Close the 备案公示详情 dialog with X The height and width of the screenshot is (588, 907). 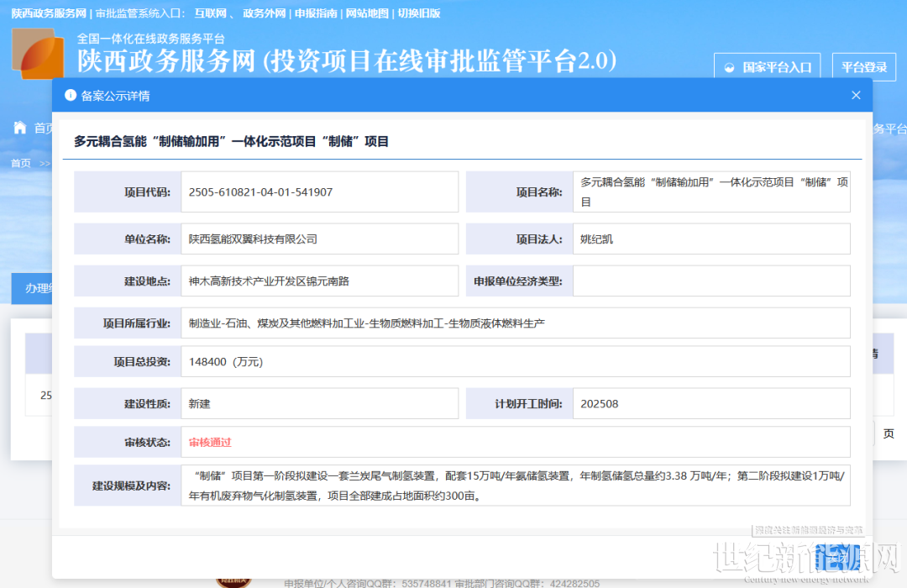856,95
